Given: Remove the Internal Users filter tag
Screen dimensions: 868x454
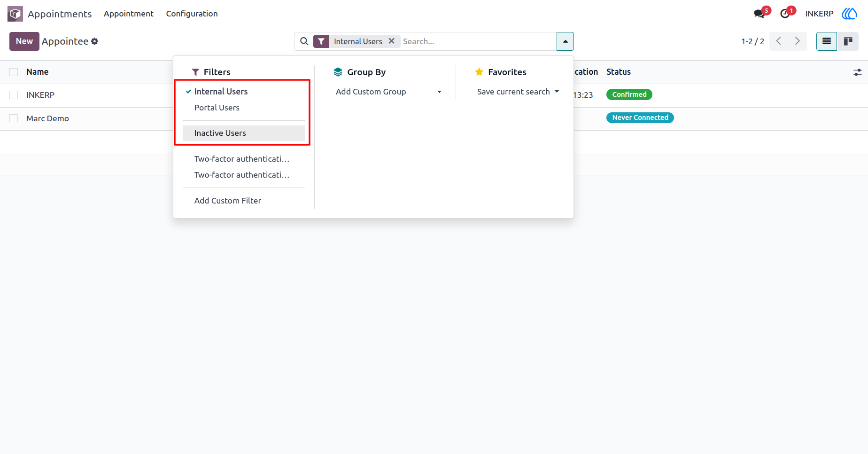Looking at the screenshot, I should click(391, 41).
